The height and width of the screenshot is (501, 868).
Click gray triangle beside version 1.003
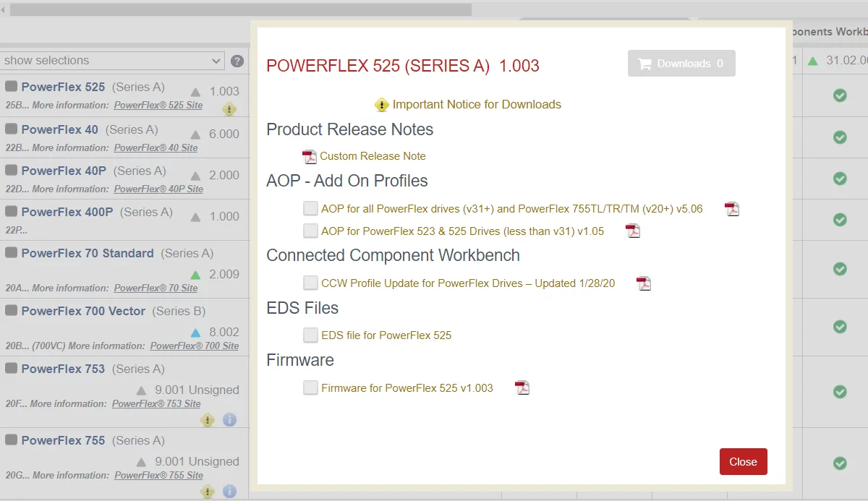pos(195,92)
